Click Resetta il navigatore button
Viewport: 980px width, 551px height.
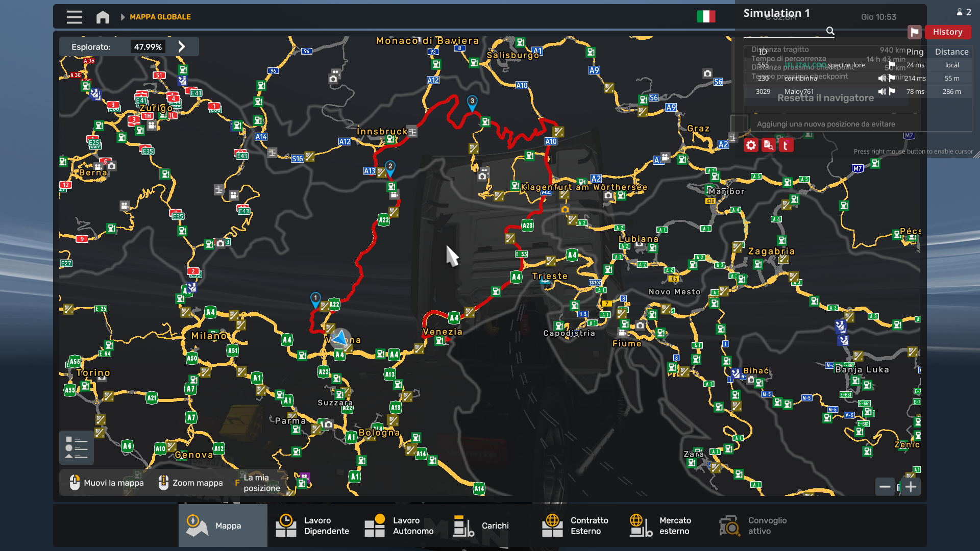tap(825, 98)
